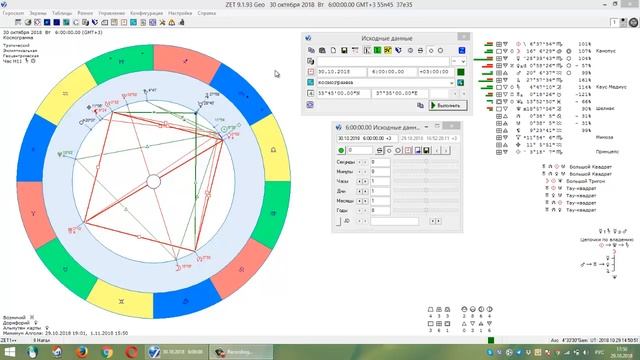The width and height of the screenshot is (640, 360).
Task: Click the database icon in Исходные данные toolbar
Action: pyautogui.click(x=322, y=50)
